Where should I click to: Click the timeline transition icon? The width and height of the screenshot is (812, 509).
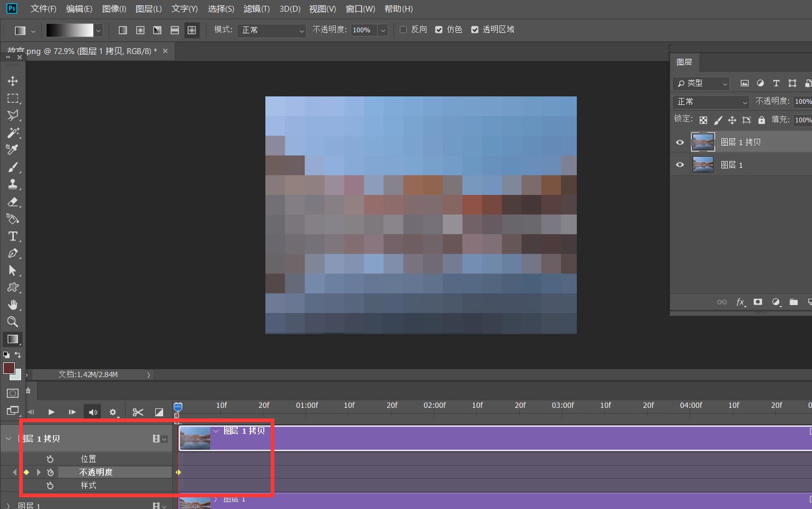[x=159, y=412]
